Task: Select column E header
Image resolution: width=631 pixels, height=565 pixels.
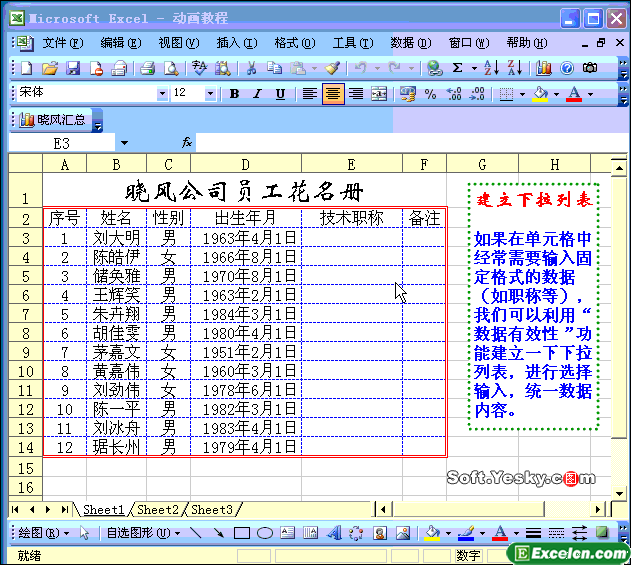Action: [352, 164]
